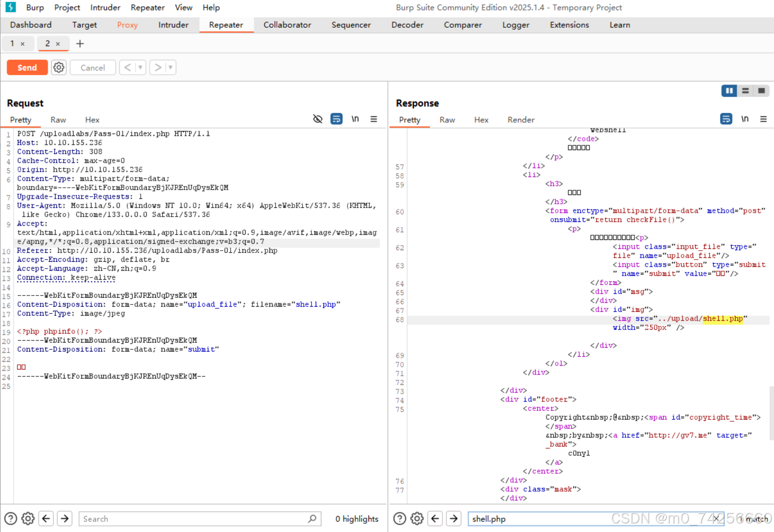
Task: Toggle hide non-printable characters in Request
Action: [317, 119]
